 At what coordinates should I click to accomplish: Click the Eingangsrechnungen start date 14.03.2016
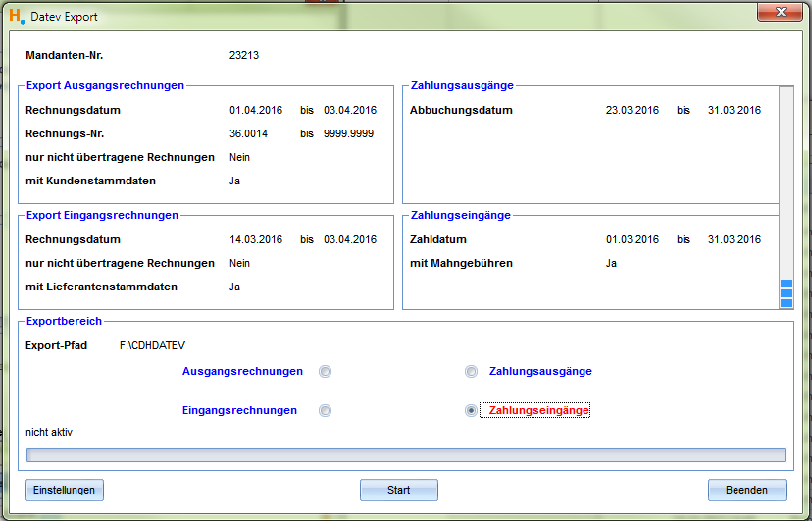(256, 239)
